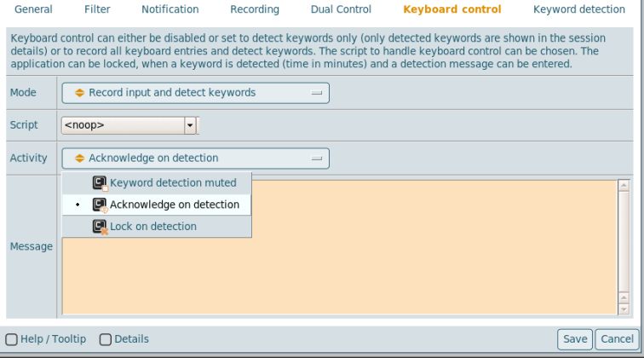Click the Keyword detection muted icon
This screenshot has height=358, width=644.
(x=101, y=182)
